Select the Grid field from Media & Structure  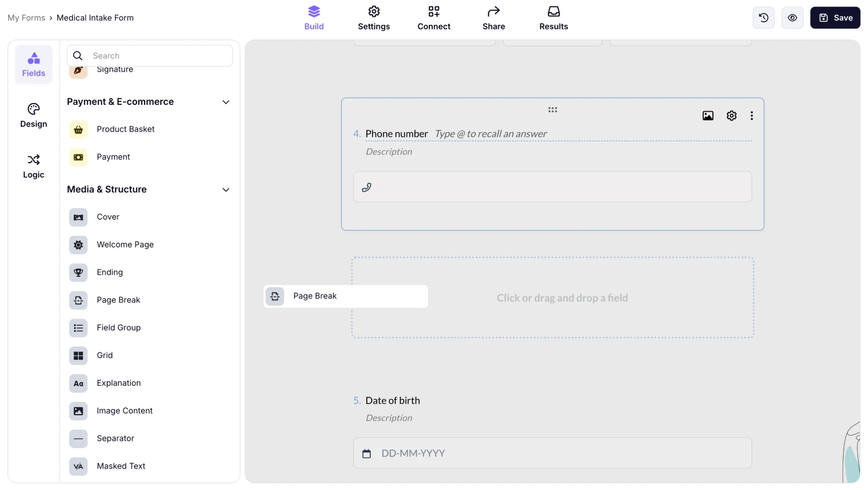click(x=105, y=355)
